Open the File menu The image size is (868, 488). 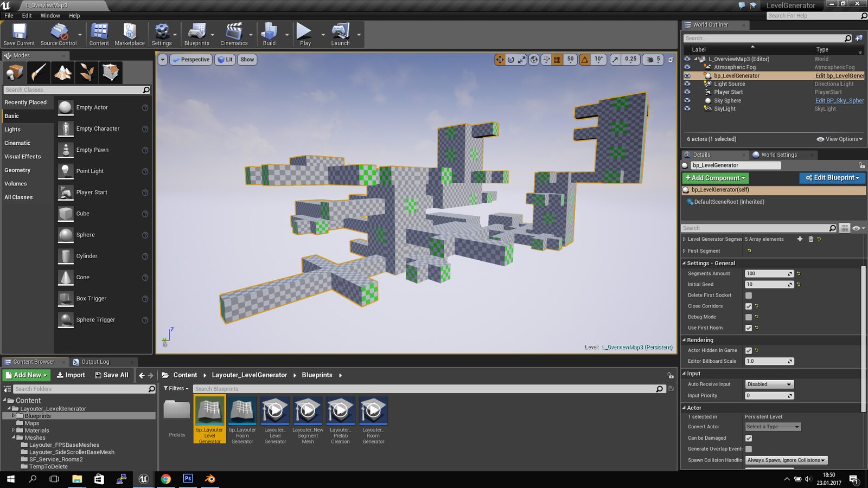pyautogui.click(x=9, y=16)
